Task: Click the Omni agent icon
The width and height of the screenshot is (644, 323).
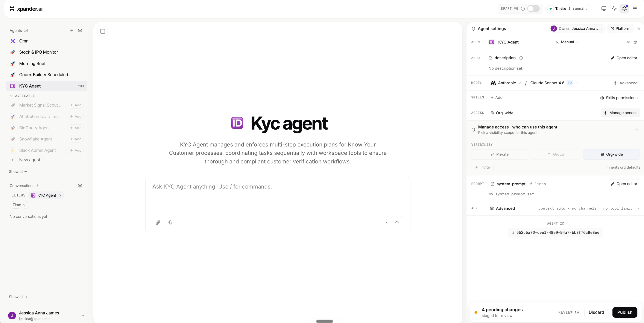Action: click(13, 41)
